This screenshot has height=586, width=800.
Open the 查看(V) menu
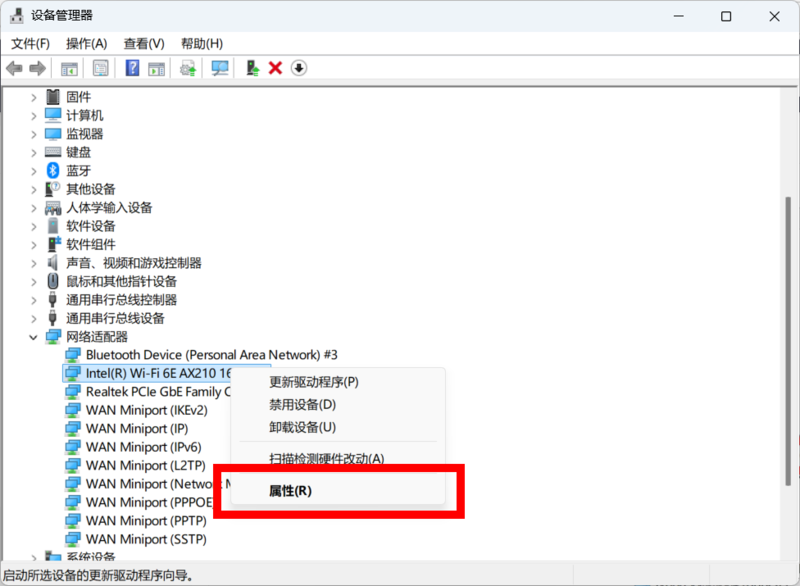pos(144,44)
